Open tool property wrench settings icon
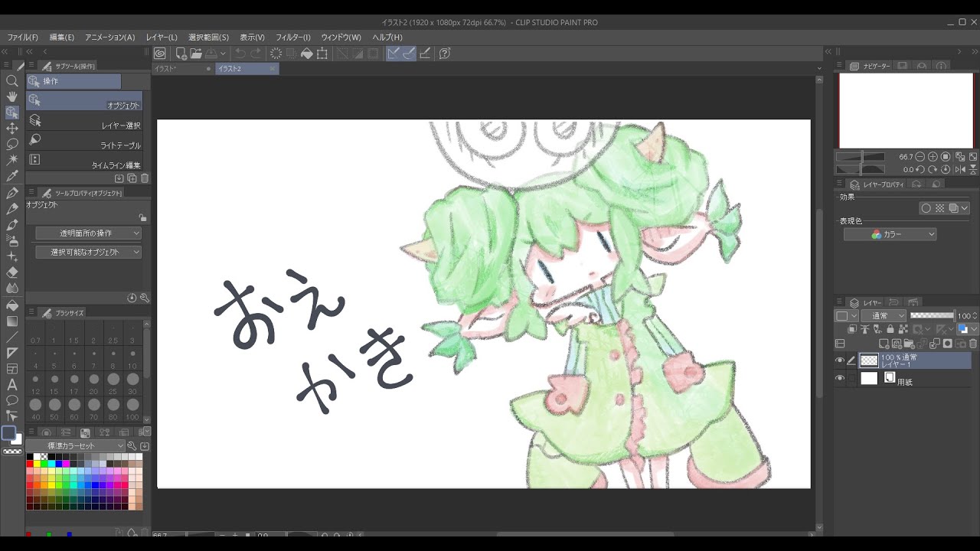Screen dimensions: 980x551 pos(144,298)
